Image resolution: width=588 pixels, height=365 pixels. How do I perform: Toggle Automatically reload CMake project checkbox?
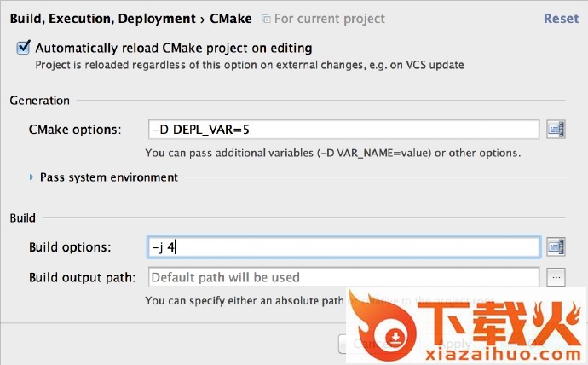click(24, 49)
